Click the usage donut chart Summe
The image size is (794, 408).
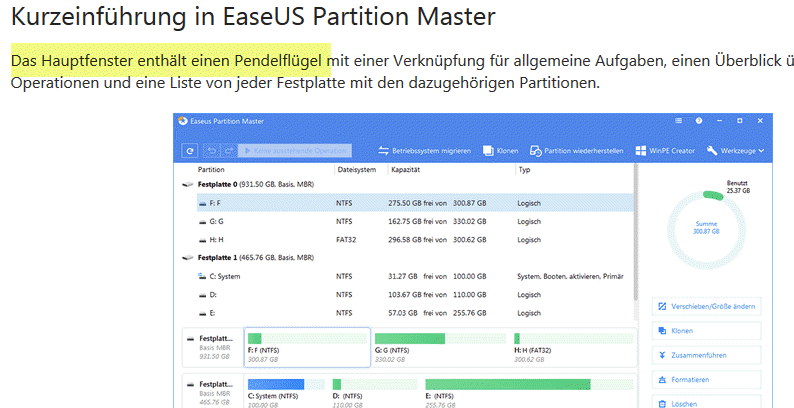[x=706, y=228]
